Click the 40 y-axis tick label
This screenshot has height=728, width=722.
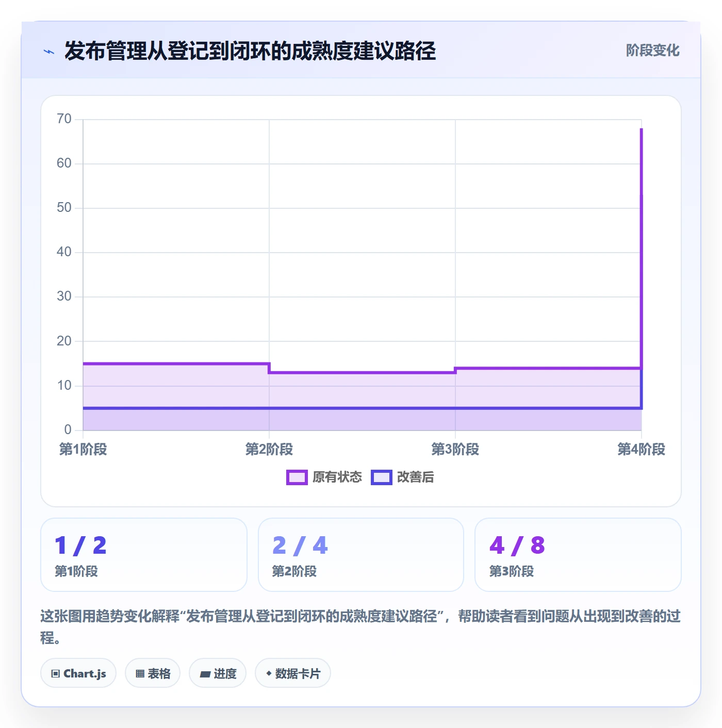click(64, 252)
